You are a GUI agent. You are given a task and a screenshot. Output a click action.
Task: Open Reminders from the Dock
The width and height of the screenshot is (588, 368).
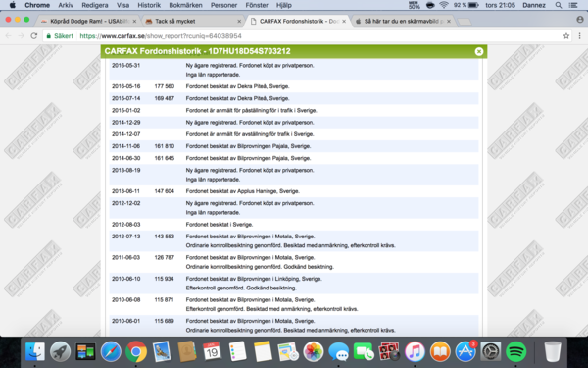coord(238,352)
